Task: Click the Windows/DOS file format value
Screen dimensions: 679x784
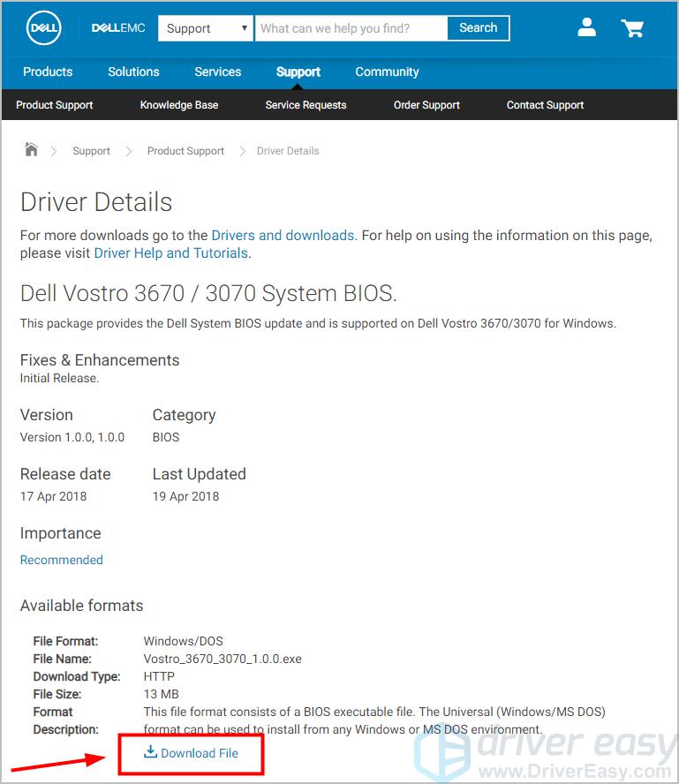Action: (x=183, y=641)
